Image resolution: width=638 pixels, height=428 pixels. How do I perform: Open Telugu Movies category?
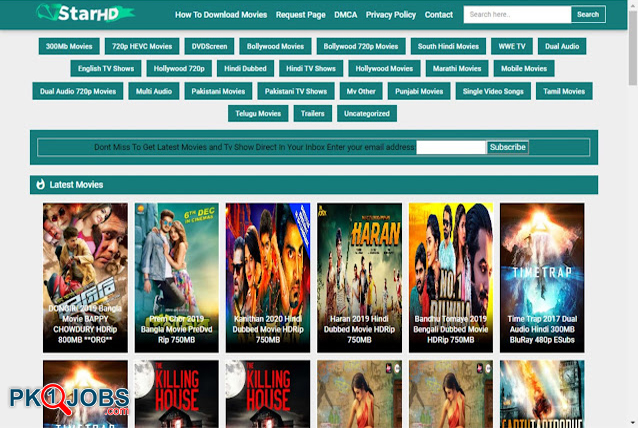(x=258, y=114)
